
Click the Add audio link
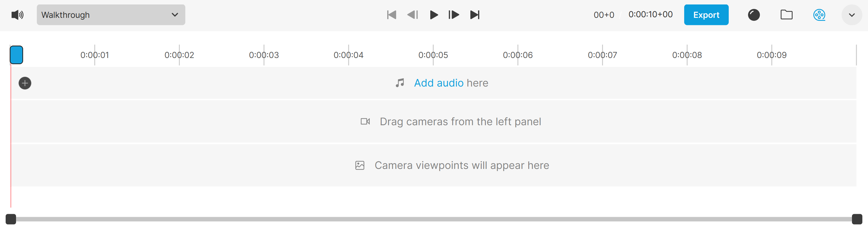439,83
